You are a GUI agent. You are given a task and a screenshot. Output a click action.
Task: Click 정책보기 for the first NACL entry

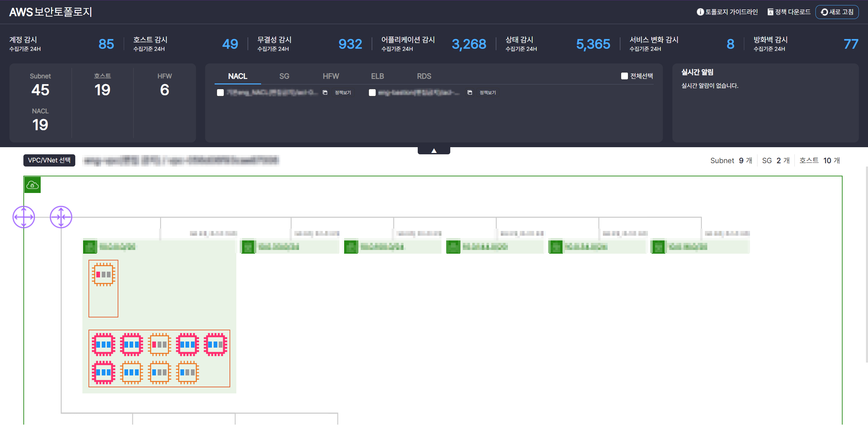tap(343, 93)
